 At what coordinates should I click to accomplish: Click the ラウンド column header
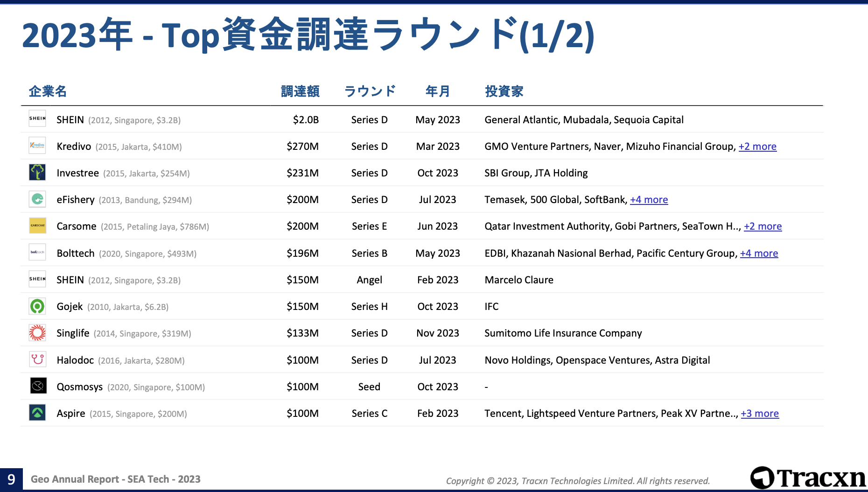[370, 91]
